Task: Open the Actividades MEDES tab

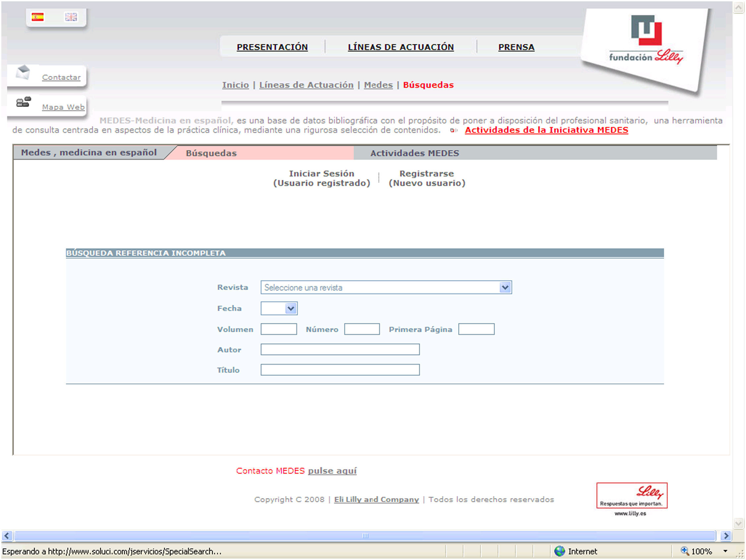Action: coord(414,153)
